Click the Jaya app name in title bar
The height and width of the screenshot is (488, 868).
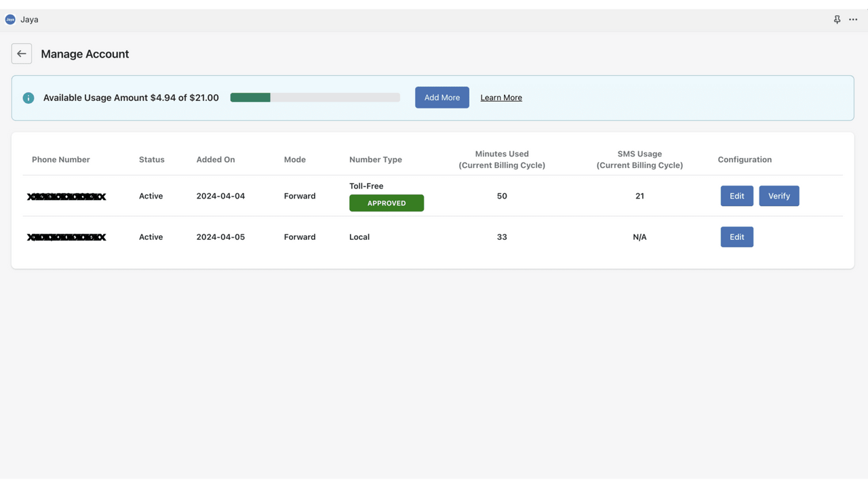[29, 20]
